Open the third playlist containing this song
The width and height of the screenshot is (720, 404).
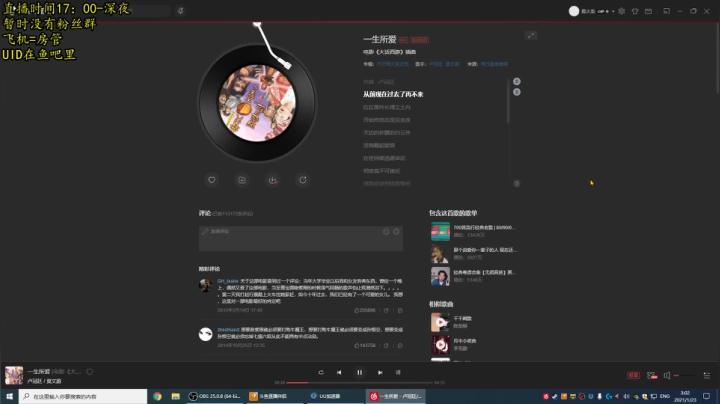tap(474, 276)
